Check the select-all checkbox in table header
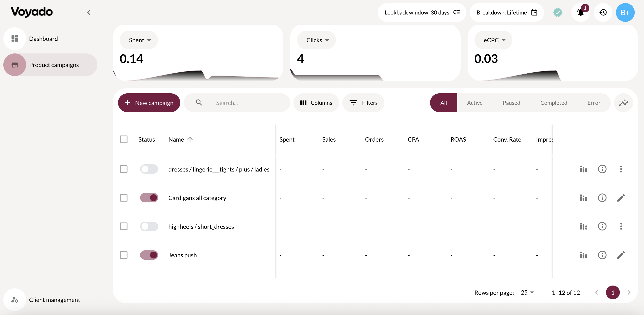The height and width of the screenshot is (315, 644). click(123, 139)
